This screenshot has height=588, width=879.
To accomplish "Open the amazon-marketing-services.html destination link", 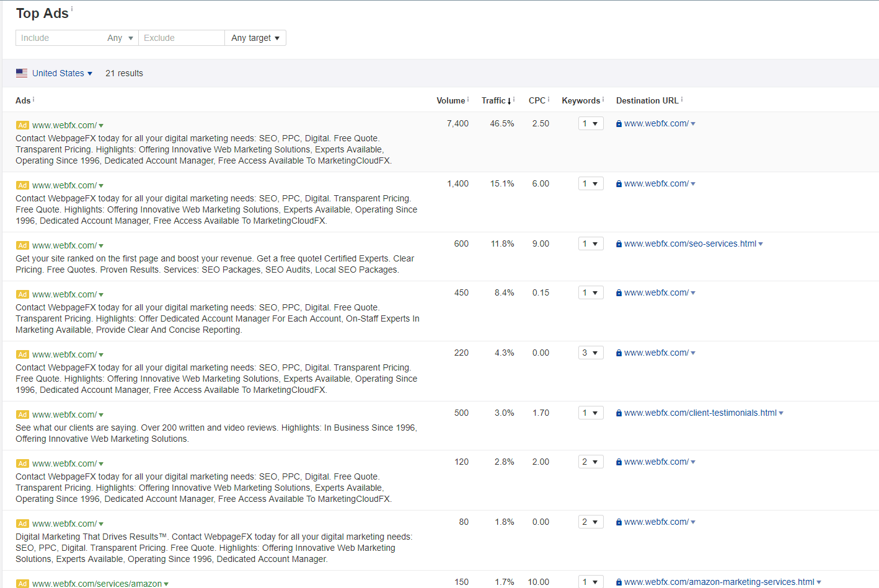I will (x=717, y=582).
